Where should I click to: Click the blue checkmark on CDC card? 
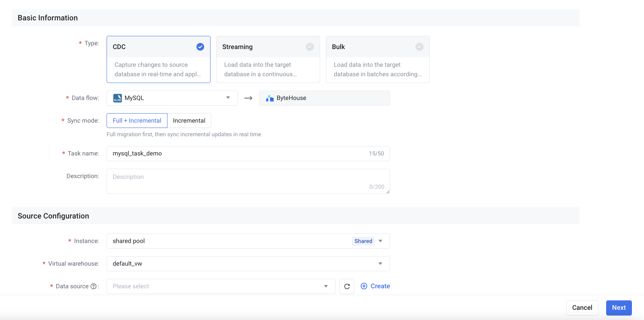coord(200,47)
